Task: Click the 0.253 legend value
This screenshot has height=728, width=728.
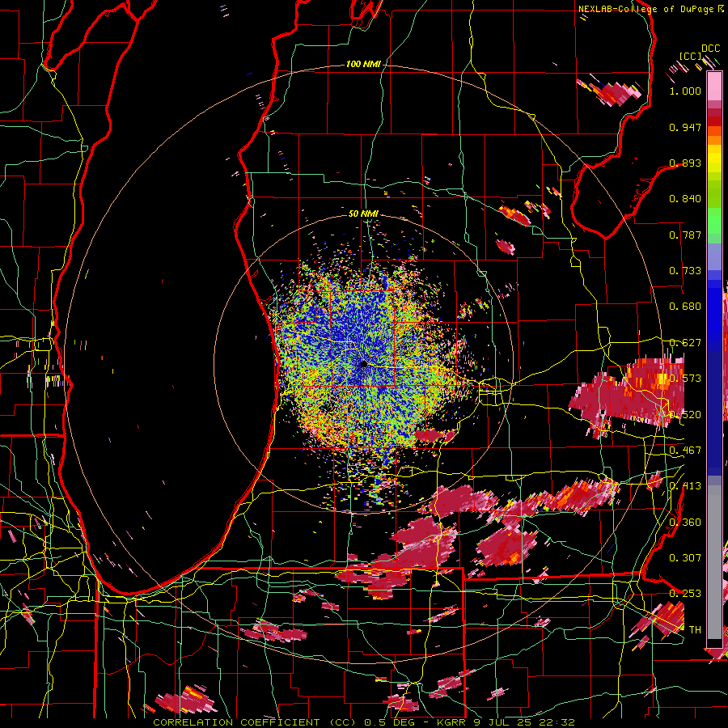Action: [685, 594]
